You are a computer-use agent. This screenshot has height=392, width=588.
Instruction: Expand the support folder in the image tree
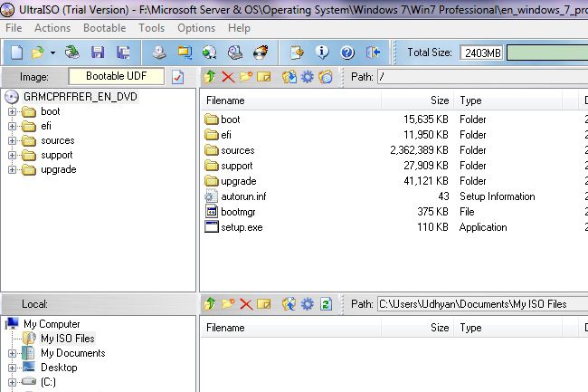tap(12, 156)
